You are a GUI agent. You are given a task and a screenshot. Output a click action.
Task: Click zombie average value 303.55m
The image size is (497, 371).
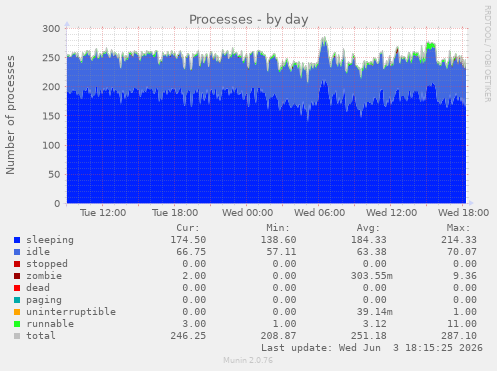click(372, 276)
